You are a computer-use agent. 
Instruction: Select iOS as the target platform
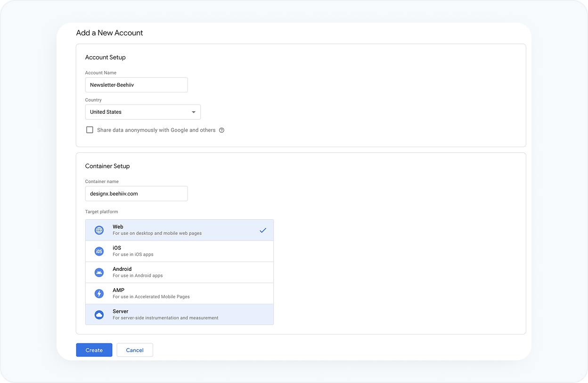coord(179,251)
